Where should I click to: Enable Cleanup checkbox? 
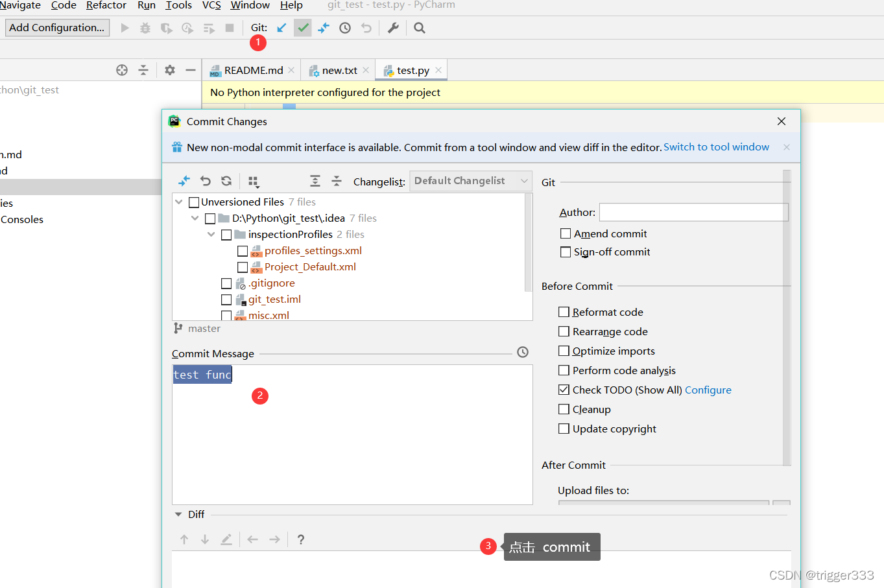point(564,409)
